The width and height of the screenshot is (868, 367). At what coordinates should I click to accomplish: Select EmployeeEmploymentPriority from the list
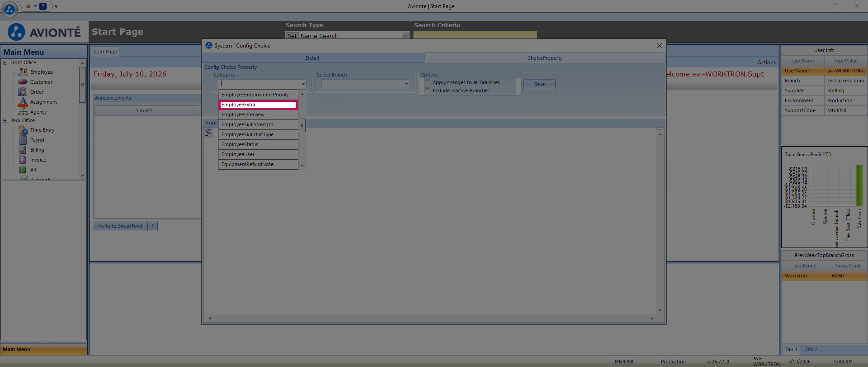pos(258,95)
